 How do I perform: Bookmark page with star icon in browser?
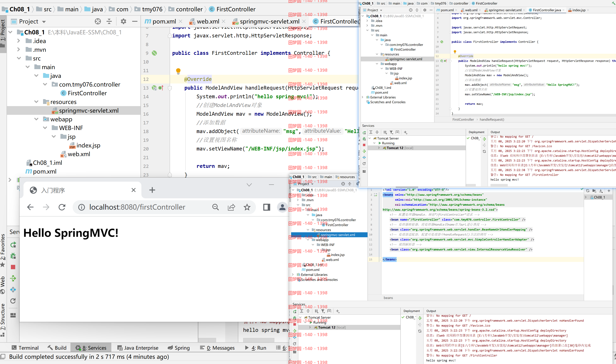tap(247, 207)
